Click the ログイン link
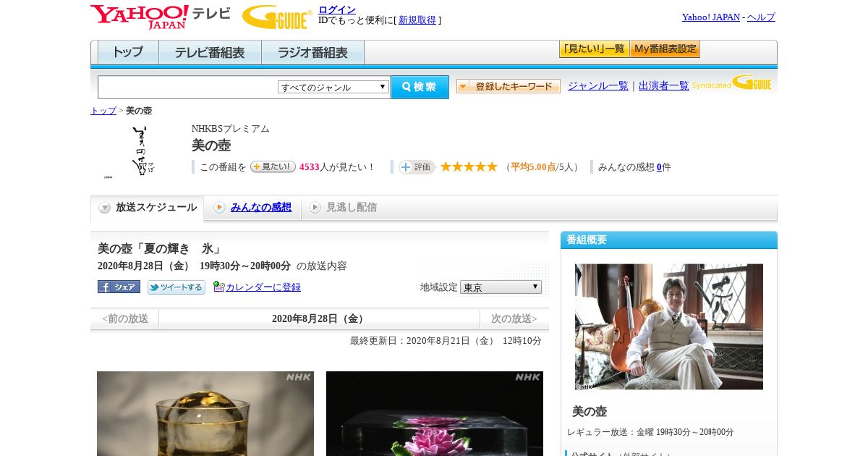Screen dimensions: 868x456 [x=337, y=9]
